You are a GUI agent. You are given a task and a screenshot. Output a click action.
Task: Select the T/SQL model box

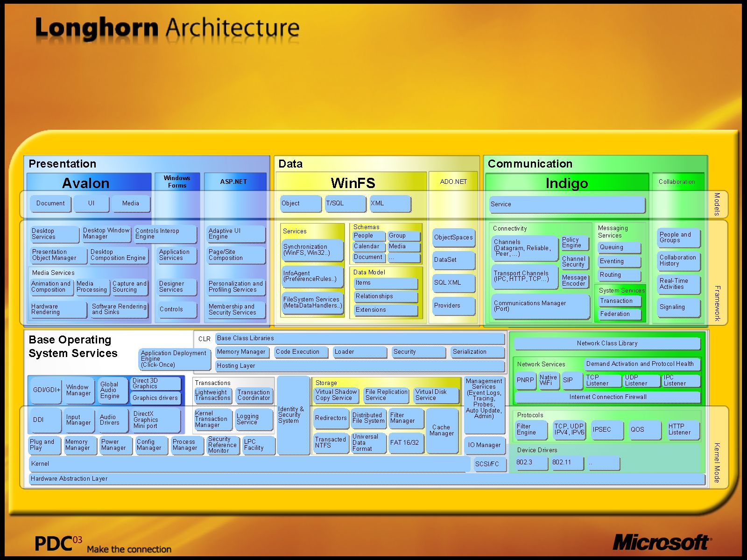coord(345,203)
